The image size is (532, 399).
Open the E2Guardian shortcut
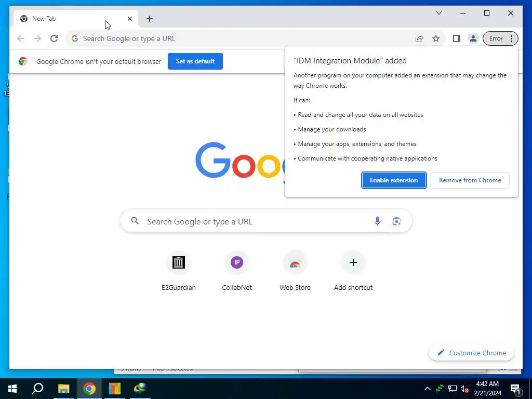[x=179, y=272]
